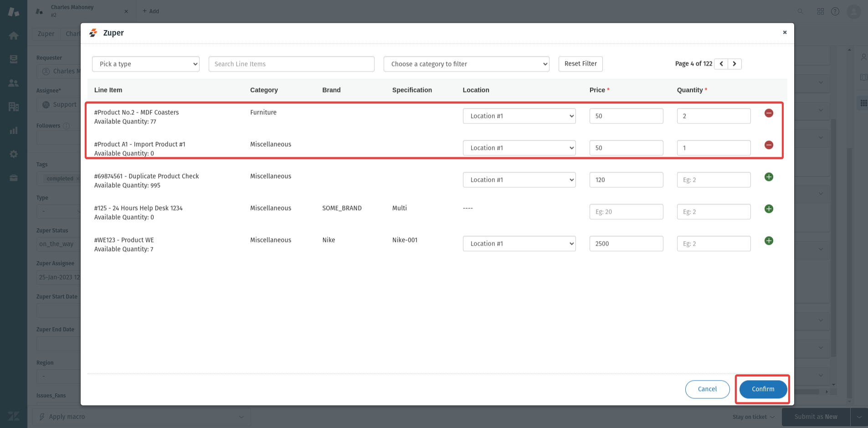
Task: Select '#Product No.2 - MDF Coasters' text
Action: coord(136,112)
